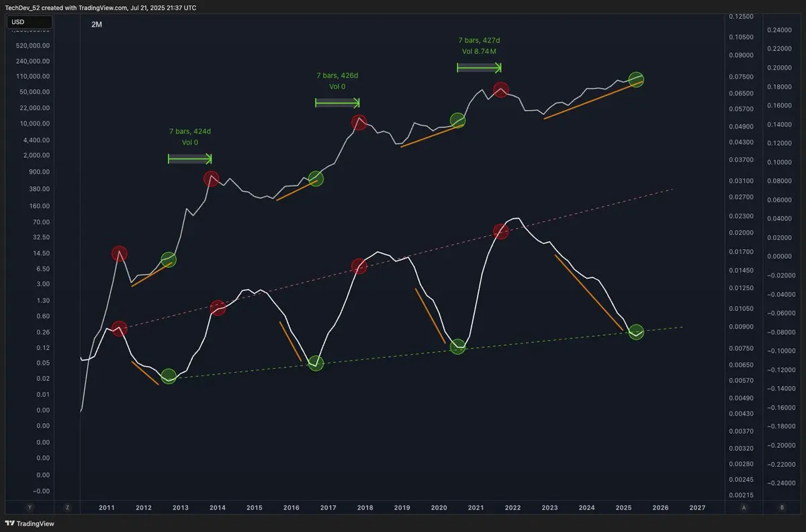Select the green measure arrow below 424d label
The width and height of the screenshot is (806, 532).
tap(189, 159)
